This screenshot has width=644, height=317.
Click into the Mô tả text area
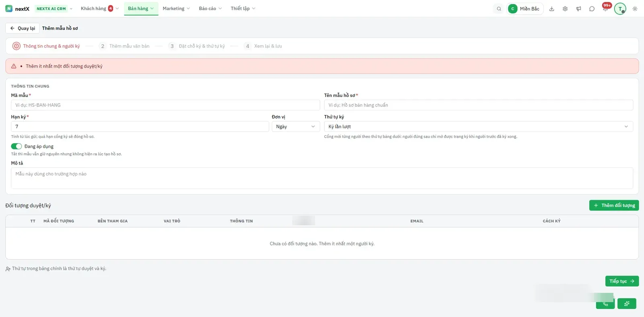(x=322, y=178)
